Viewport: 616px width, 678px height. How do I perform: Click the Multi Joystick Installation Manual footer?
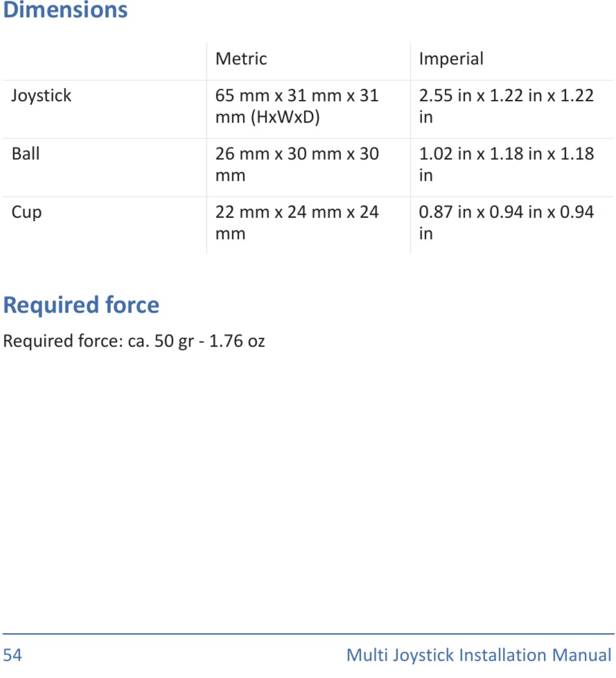479,655
